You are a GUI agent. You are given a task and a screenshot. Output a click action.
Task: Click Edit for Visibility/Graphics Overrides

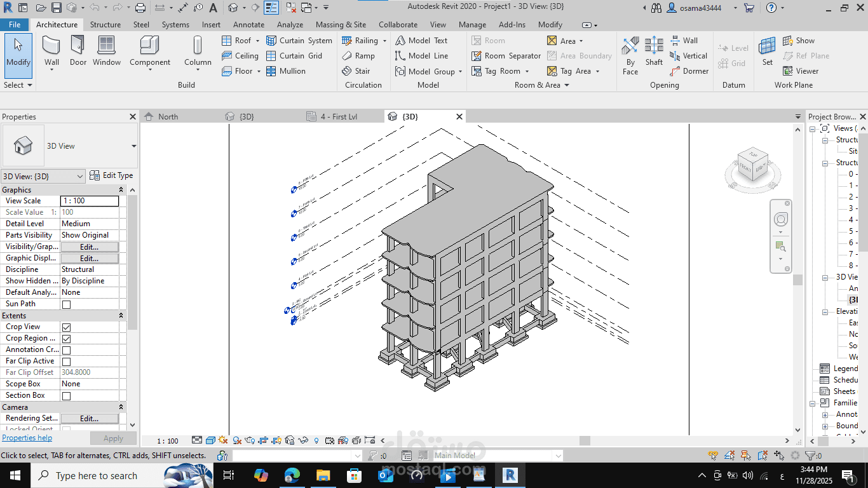pyautogui.click(x=89, y=247)
